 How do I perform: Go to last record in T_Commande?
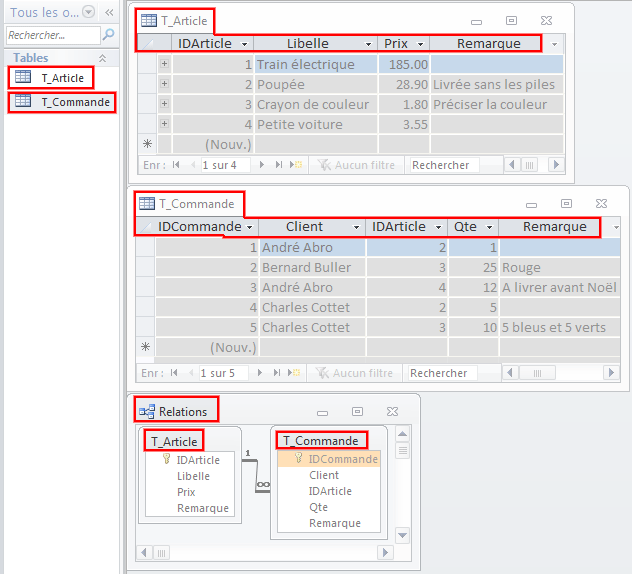(x=276, y=373)
